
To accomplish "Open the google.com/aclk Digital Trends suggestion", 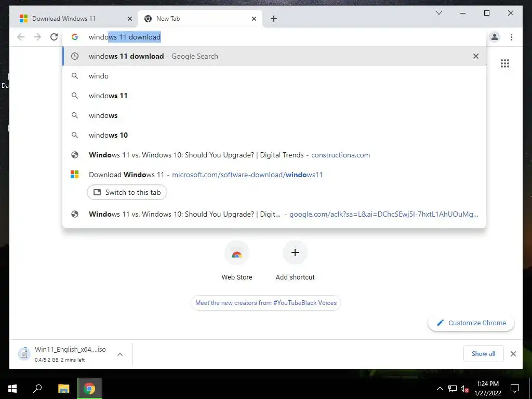I will 274,214.
